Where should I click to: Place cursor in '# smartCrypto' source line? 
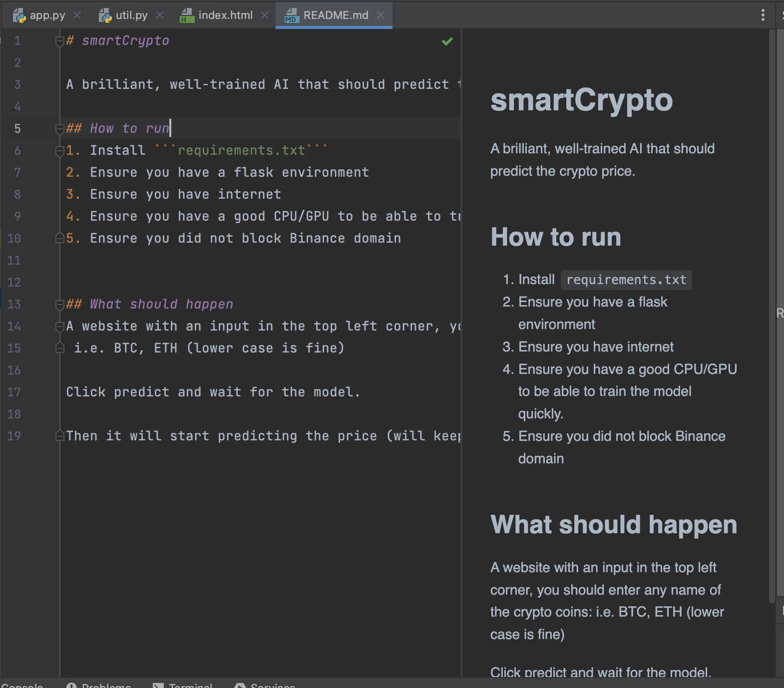118,41
